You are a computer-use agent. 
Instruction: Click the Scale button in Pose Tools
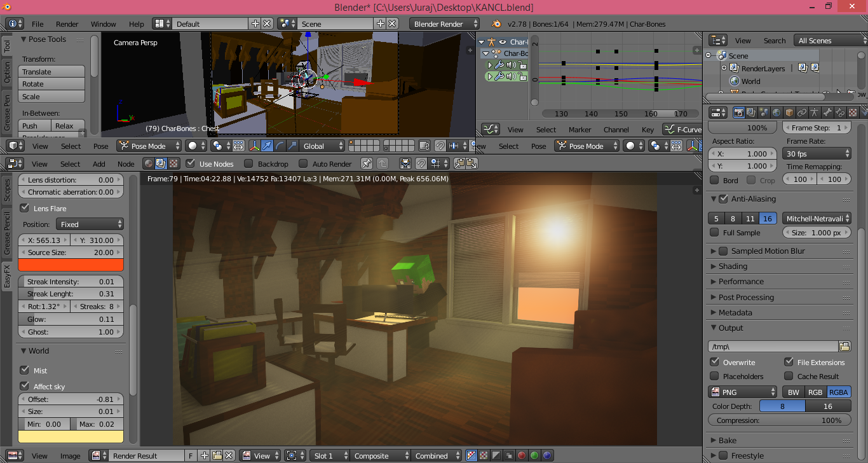pos(51,97)
